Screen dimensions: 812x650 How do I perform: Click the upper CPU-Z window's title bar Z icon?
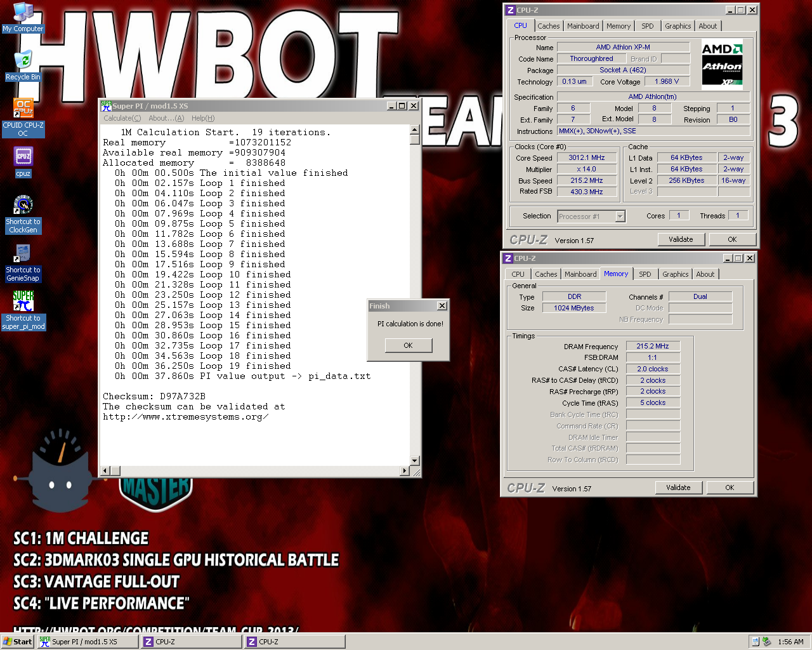click(510, 10)
